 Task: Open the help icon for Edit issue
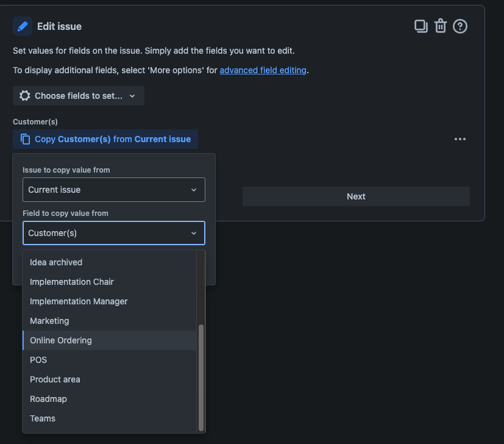[460, 26]
